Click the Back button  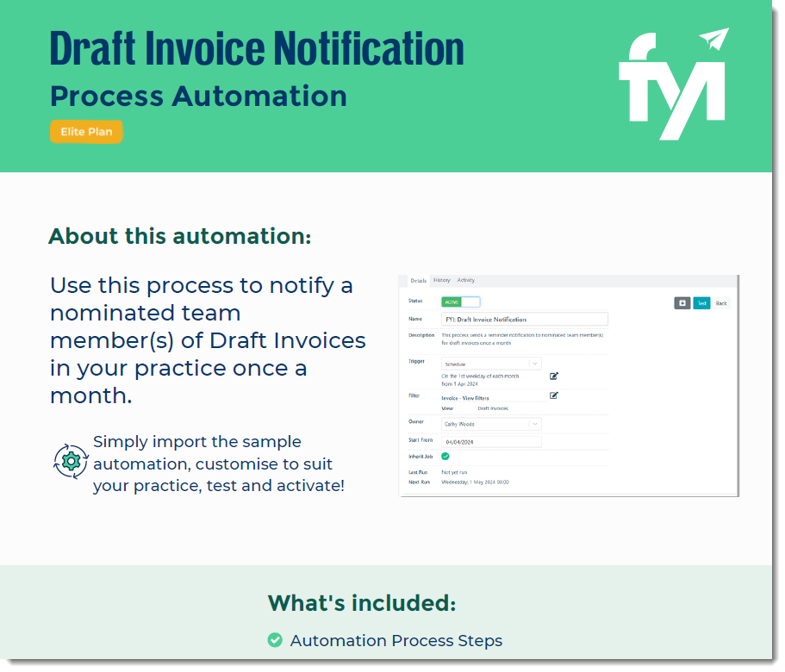721,303
